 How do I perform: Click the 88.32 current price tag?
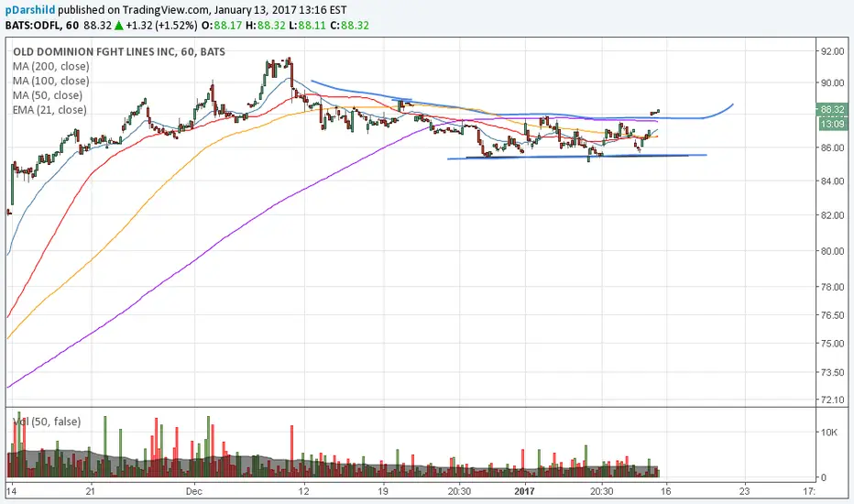click(x=832, y=110)
